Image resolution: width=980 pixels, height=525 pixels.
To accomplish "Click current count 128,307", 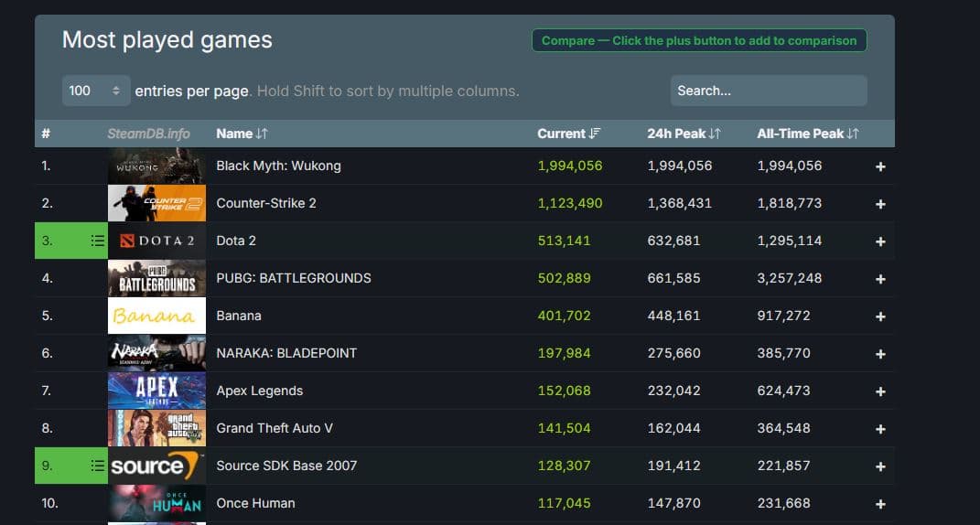I will coord(564,466).
